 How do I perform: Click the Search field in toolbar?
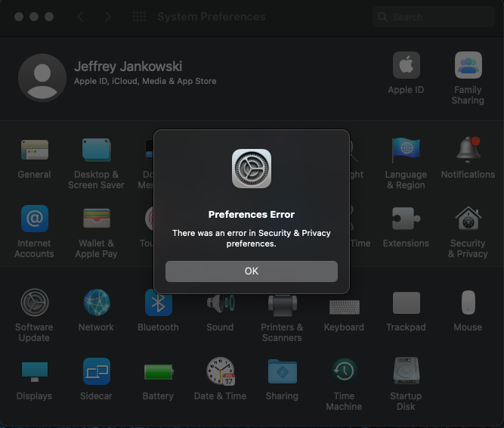tap(433, 17)
